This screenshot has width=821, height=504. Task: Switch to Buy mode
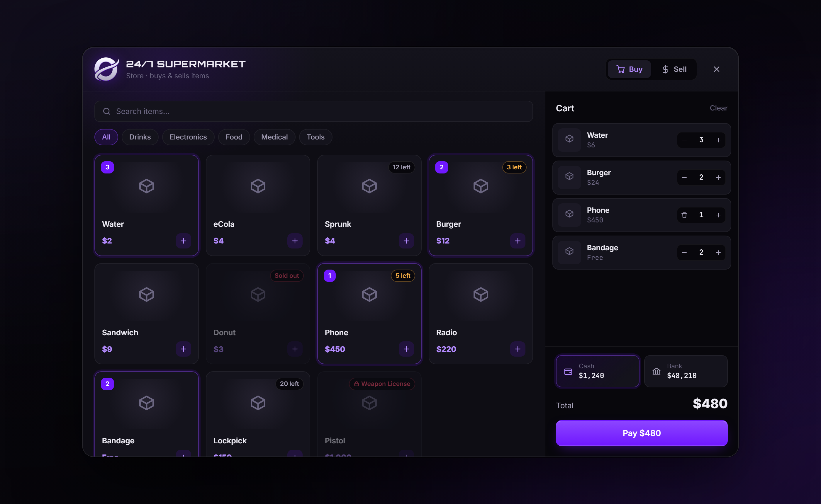(629, 69)
